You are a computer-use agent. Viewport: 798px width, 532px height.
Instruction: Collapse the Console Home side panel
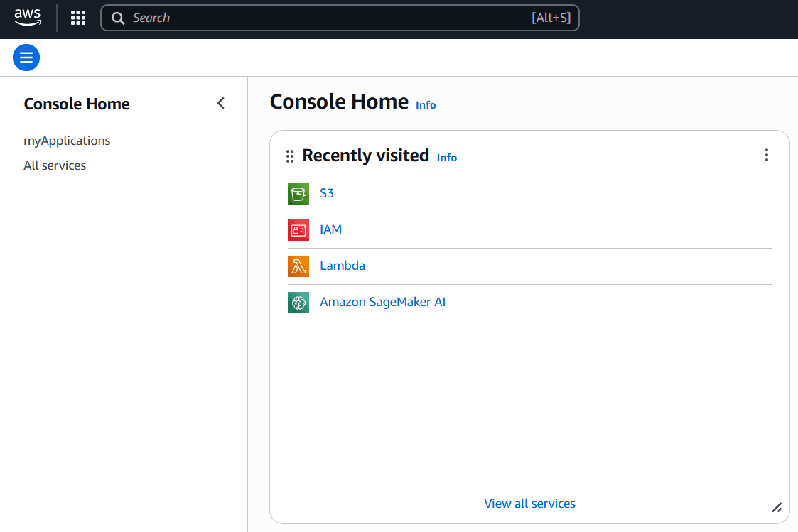pyautogui.click(x=221, y=103)
